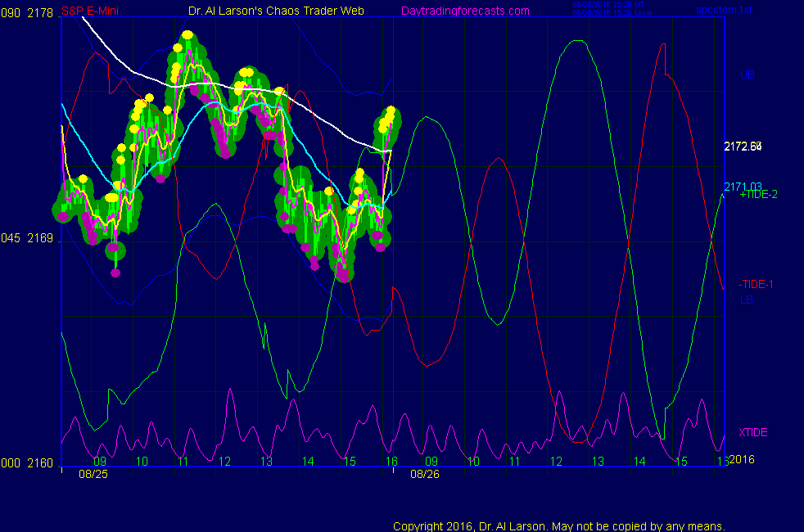The width and height of the screenshot is (804, 532).
Task: Click the '090 2178' price axis label
Action: pyautogui.click(x=27, y=13)
